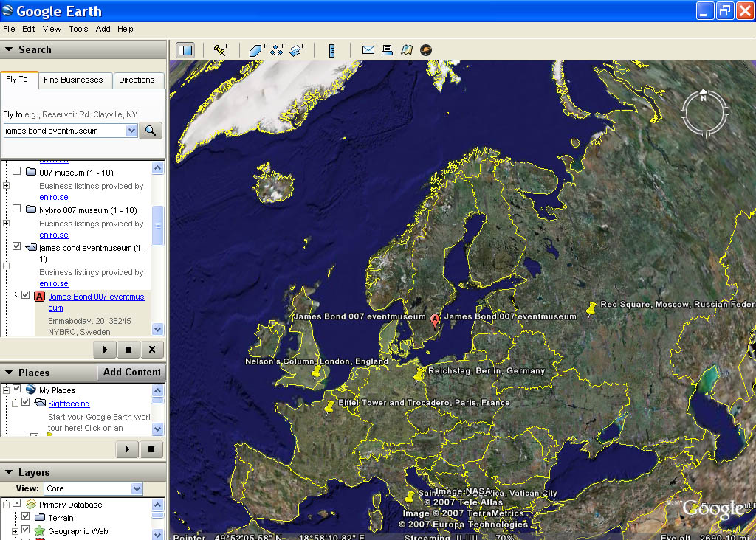Activate the Ruler measuring tool
756x540 pixels.
331,50
